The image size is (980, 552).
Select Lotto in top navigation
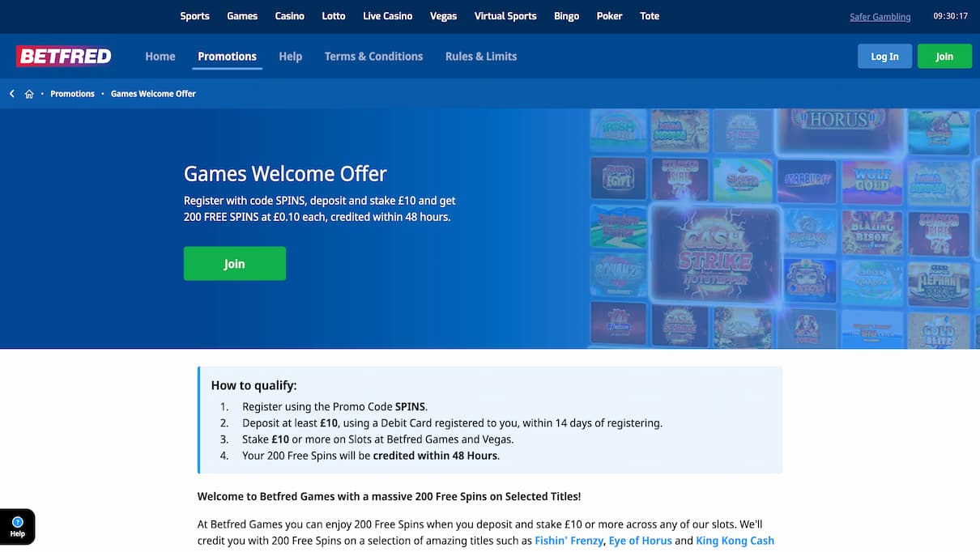click(334, 16)
